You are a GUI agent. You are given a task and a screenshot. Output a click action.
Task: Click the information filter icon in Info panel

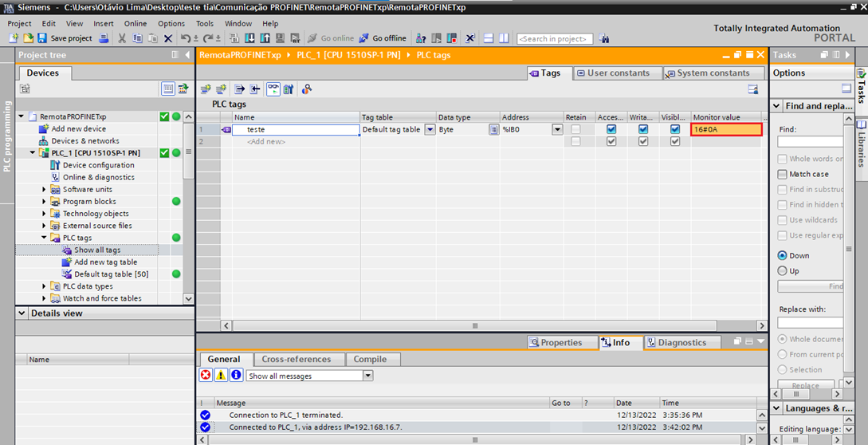pos(236,375)
